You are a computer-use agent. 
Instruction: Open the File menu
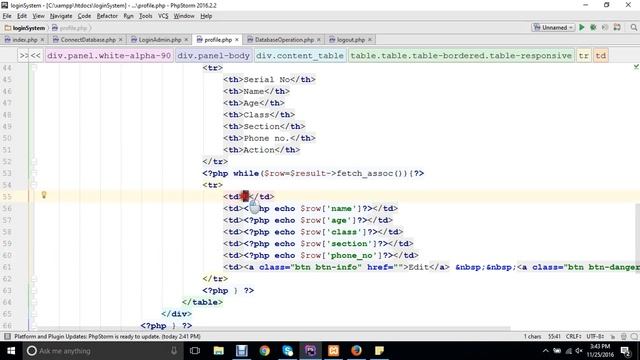[x=7, y=16]
